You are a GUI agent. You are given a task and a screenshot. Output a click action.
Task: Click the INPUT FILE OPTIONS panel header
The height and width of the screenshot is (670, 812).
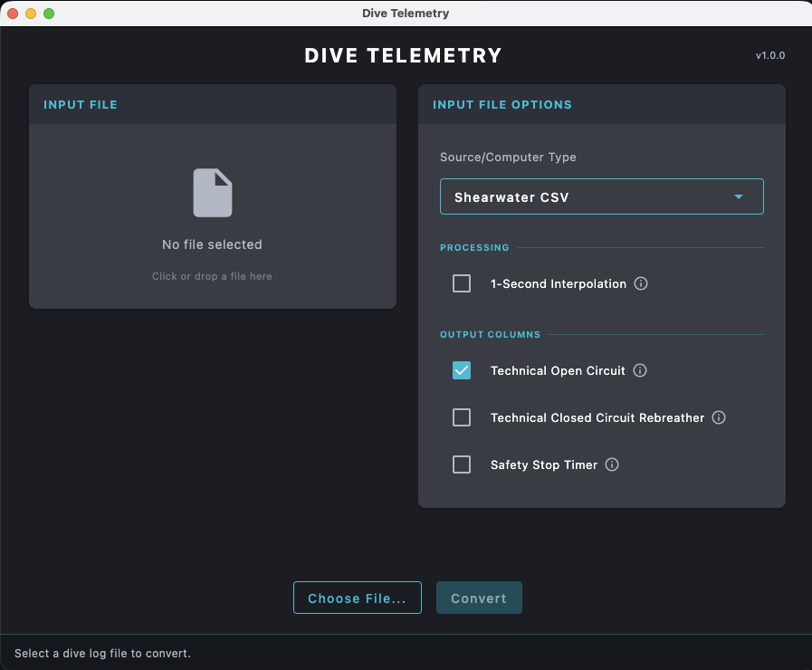click(502, 104)
